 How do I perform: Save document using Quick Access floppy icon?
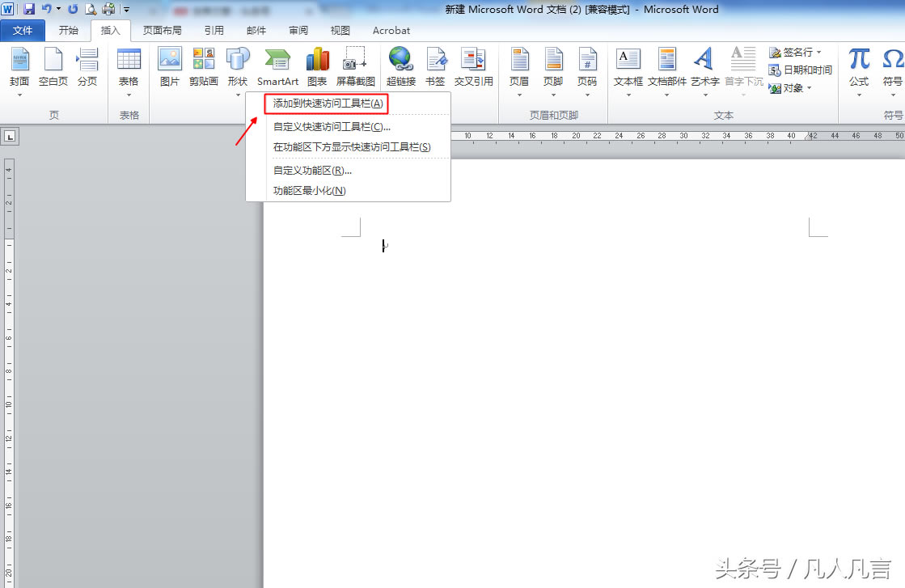point(29,10)
